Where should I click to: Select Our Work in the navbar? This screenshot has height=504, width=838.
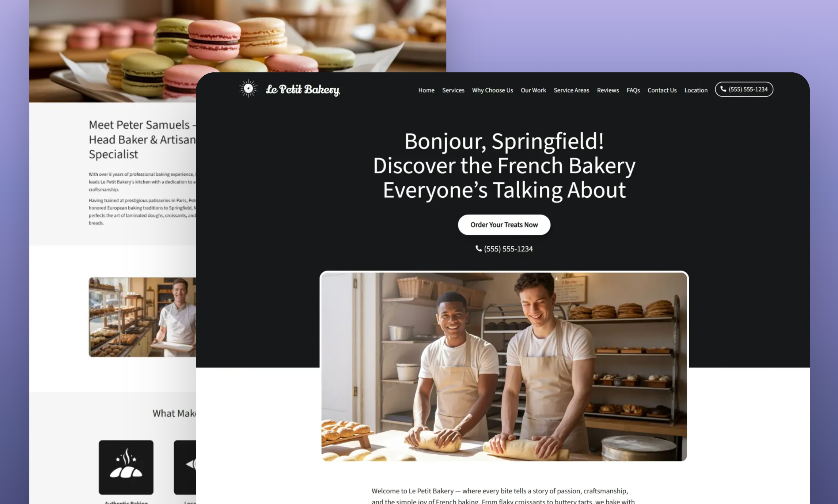tap(533, 90)
